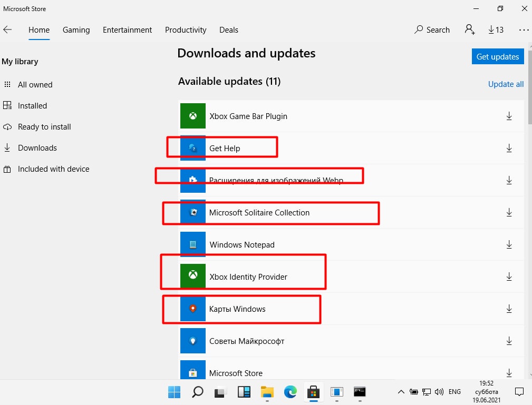Select the Get Help name text

coord(225,149)
